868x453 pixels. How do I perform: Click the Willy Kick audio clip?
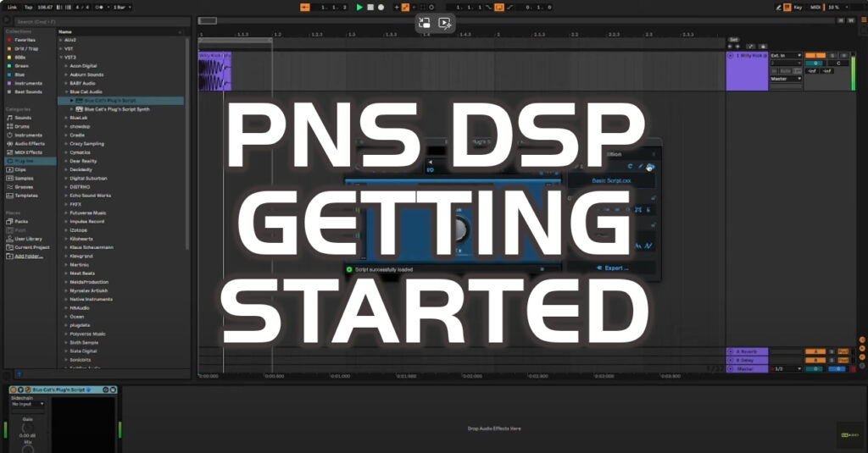214,71
